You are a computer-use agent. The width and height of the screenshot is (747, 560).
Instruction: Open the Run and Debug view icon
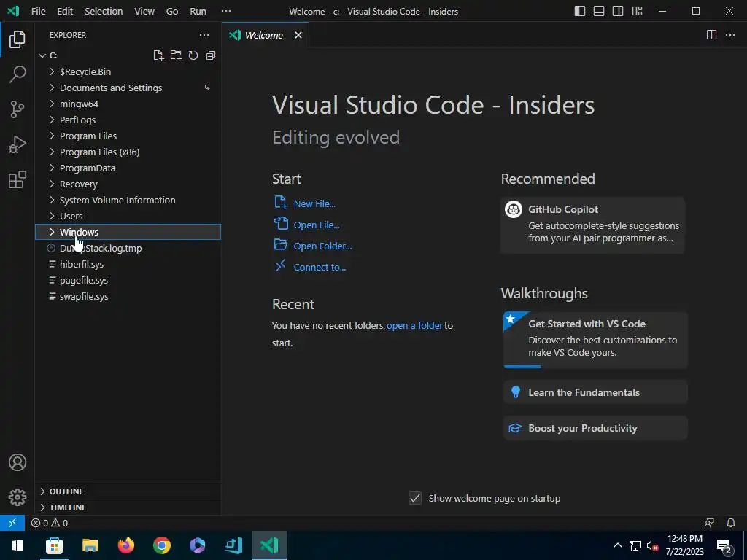coord(18,145)
